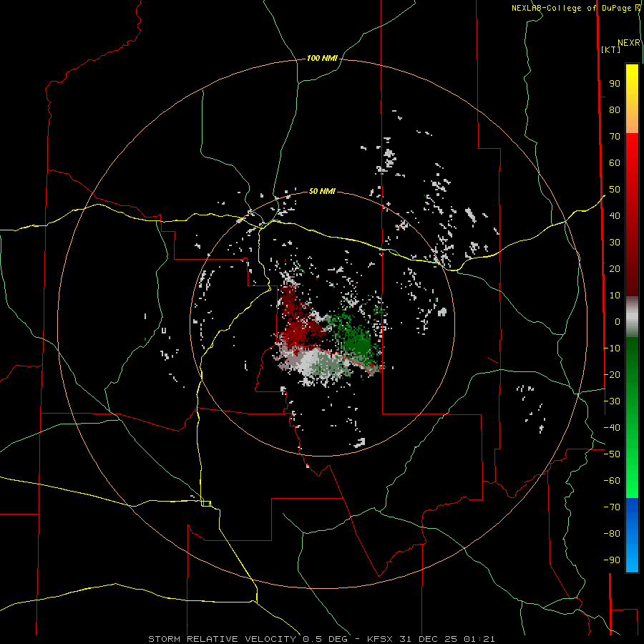Click the [KT] units label

pos(611,49)
